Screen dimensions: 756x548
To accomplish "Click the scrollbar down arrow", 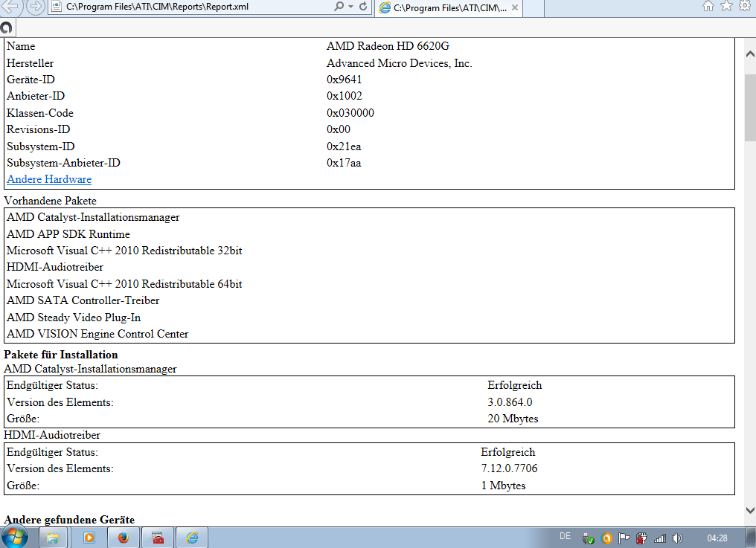I will pos(750,510).
